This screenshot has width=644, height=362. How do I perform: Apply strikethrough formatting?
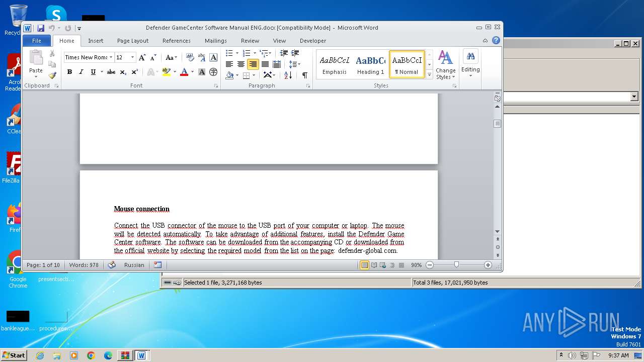[111, 72]
